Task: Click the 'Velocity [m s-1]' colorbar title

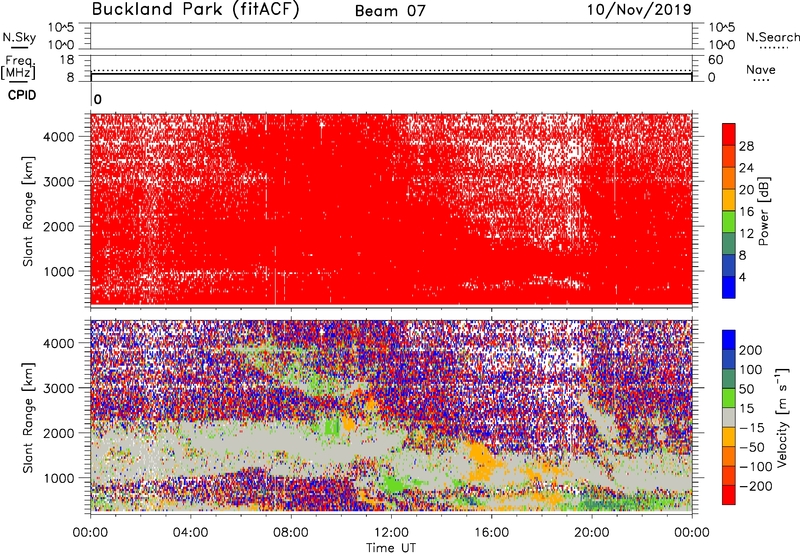Action: (x=781, y=417)
